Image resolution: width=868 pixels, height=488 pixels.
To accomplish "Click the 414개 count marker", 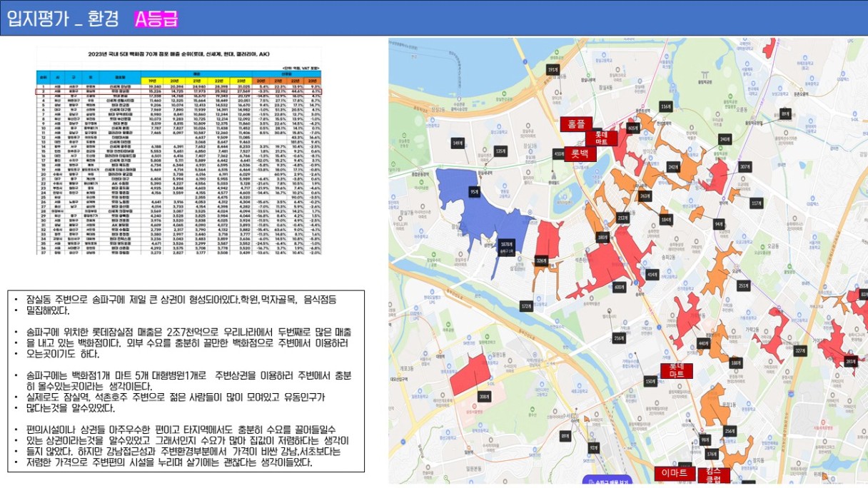I will 652,274.
